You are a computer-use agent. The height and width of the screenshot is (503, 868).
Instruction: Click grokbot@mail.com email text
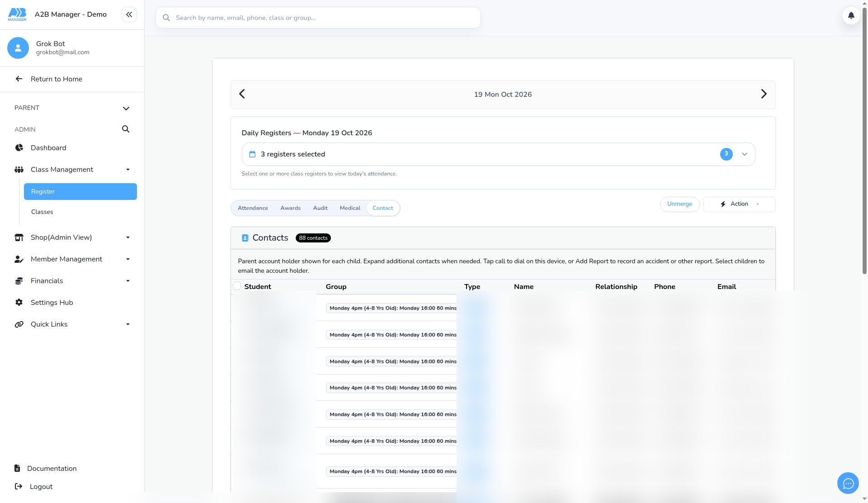pyautogui.click(x=63, y=52)
